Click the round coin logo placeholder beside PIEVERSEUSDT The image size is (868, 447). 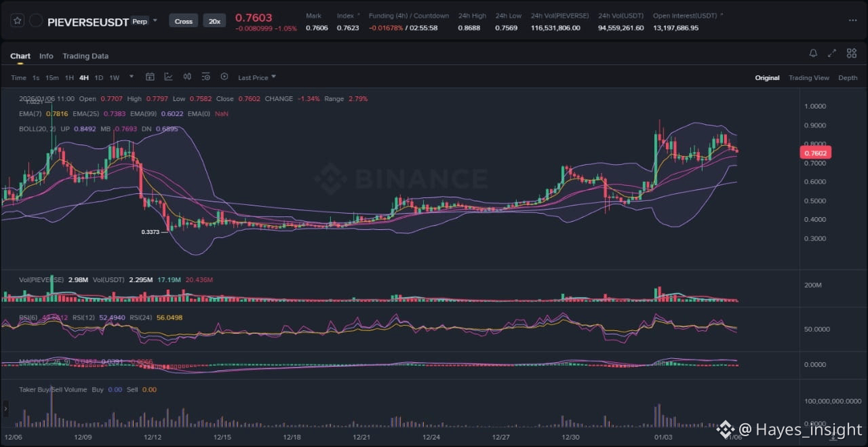pyautogui.click(x=36, y=21)
